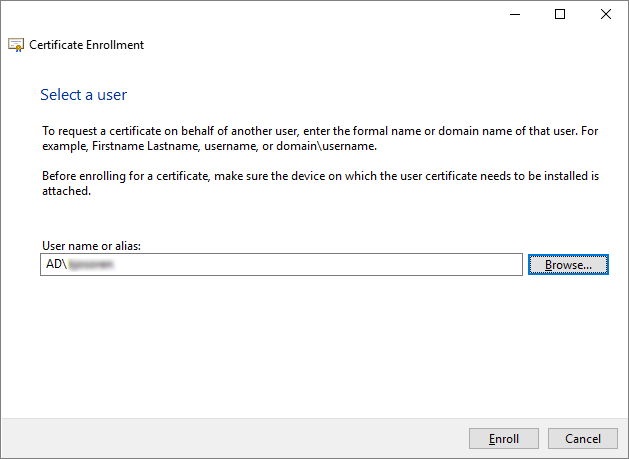629x459 pixels.
Task: Place cursor at empty end of alias field
Action: coord(400,264)
